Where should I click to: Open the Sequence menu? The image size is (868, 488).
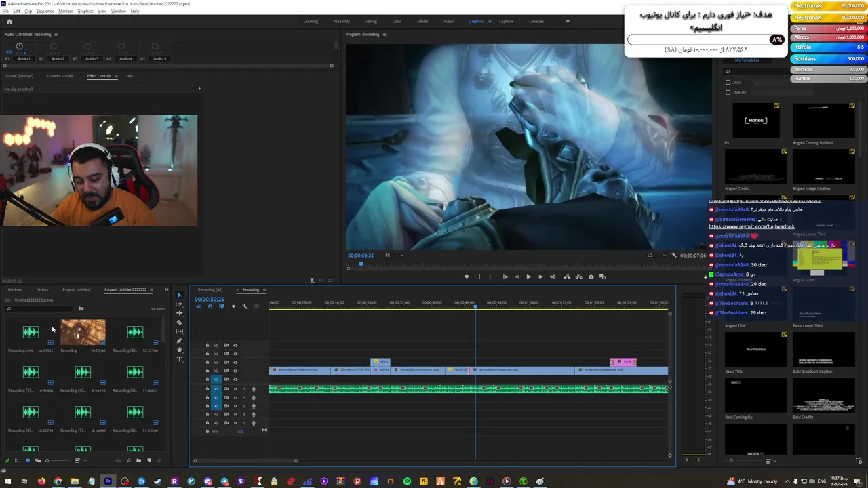45,11
